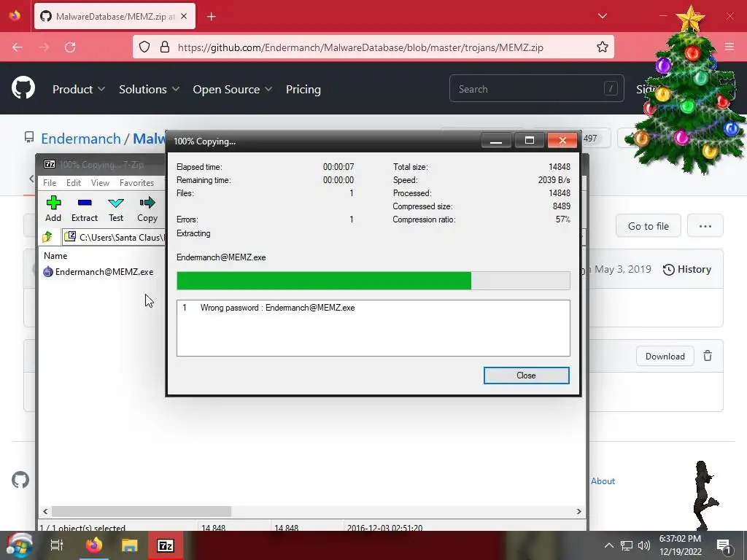Click the extraction progress bar
This screenshot has height=560, width=747.
point(373,281)
